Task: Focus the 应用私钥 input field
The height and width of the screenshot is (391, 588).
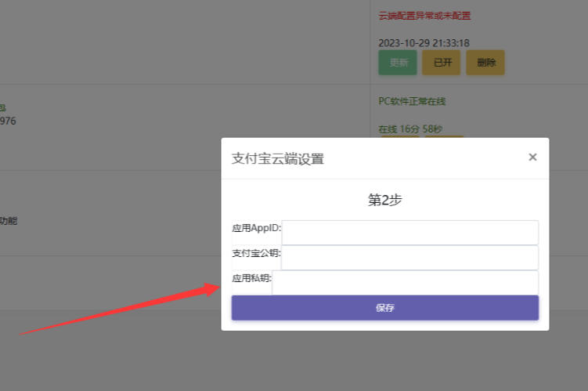Action: tap(406, 283)
